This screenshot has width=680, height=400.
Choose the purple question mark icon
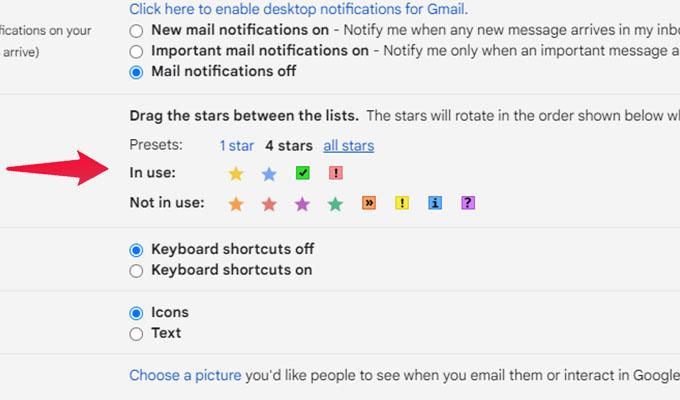point(468,203)
